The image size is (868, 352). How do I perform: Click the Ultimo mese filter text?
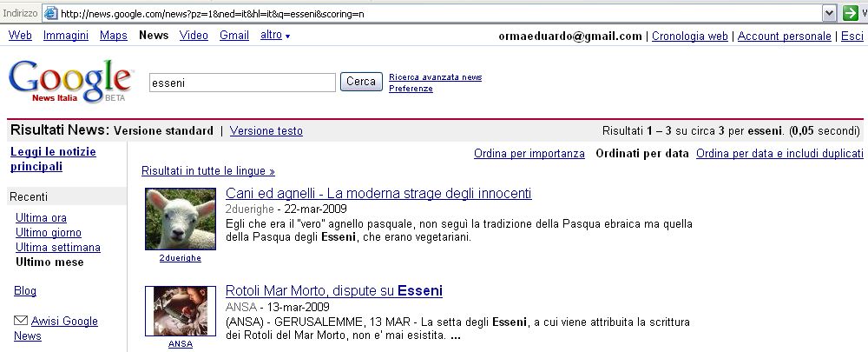point(49,262)
